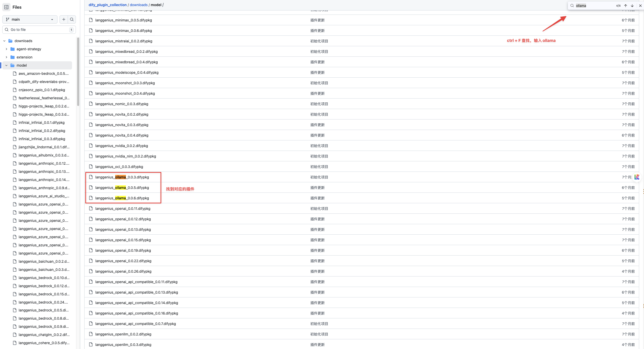
Task: Open langgenius_moonshot_0.0.4.difypkg file
Action: pyautogui.click(x=125, y=93)
